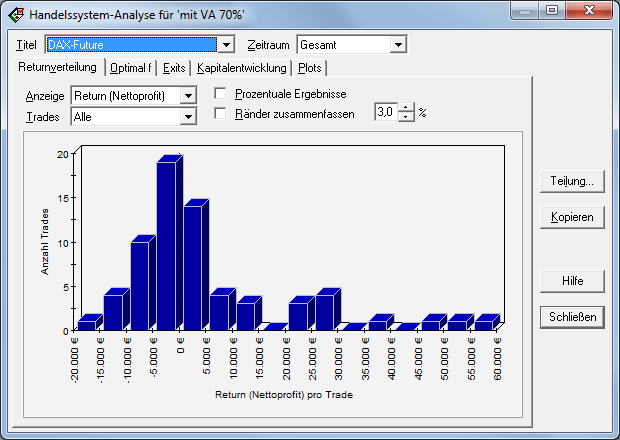Go to the Kapitalentwicklung tab
This screenshot has width=620, height=440.
pos(241,68)
